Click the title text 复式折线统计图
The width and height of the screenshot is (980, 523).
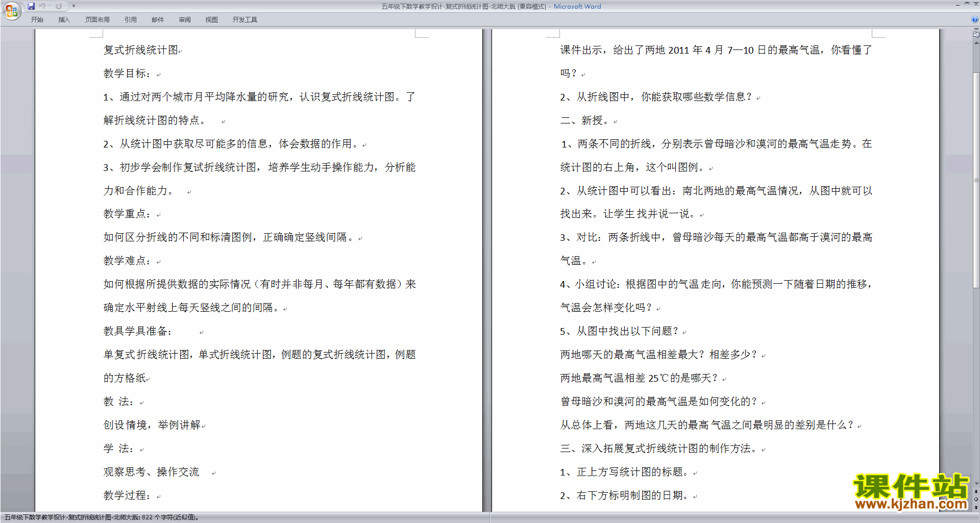141,50
